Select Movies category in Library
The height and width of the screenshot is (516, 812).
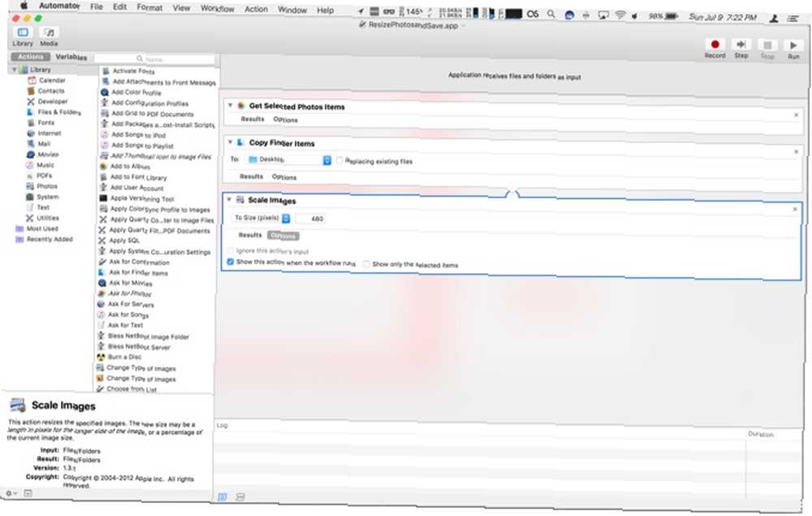[48, 154]
